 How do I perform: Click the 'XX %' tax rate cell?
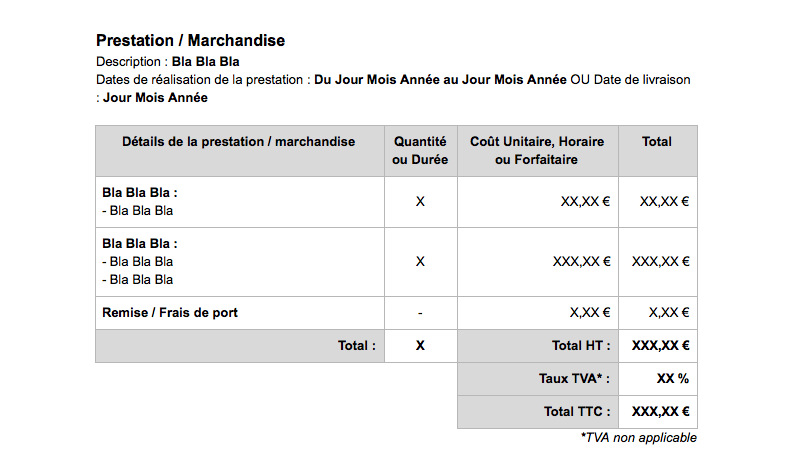673,379
